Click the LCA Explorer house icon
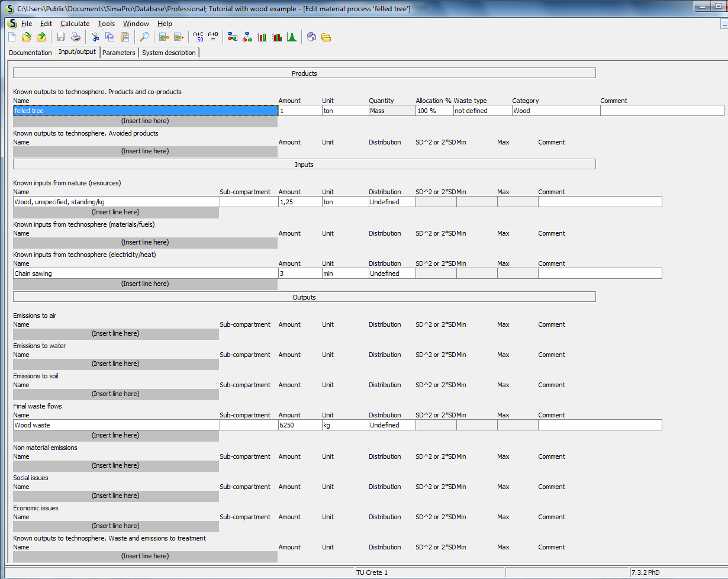Viewport: 728px width, 579px height. 311,37
